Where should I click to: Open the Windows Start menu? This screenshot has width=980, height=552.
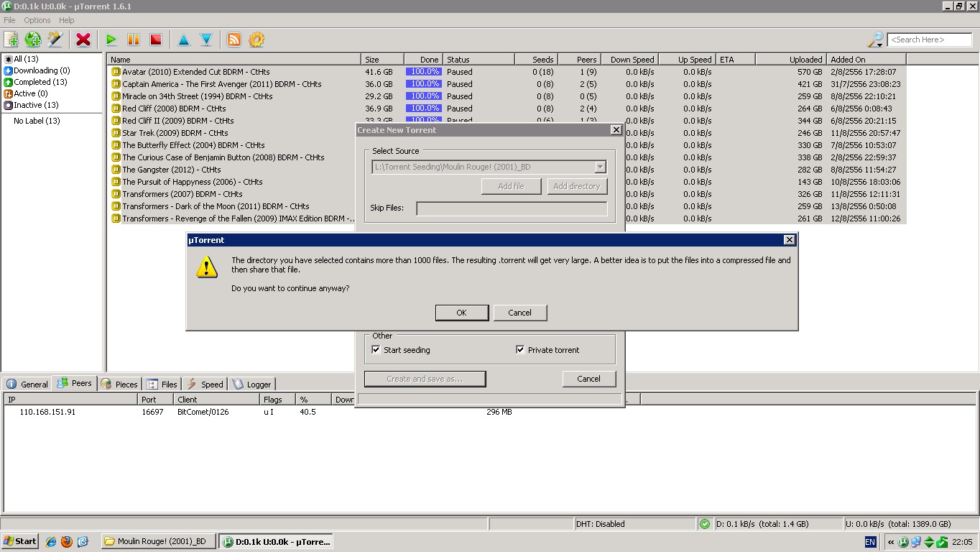(x=20, y=541)
